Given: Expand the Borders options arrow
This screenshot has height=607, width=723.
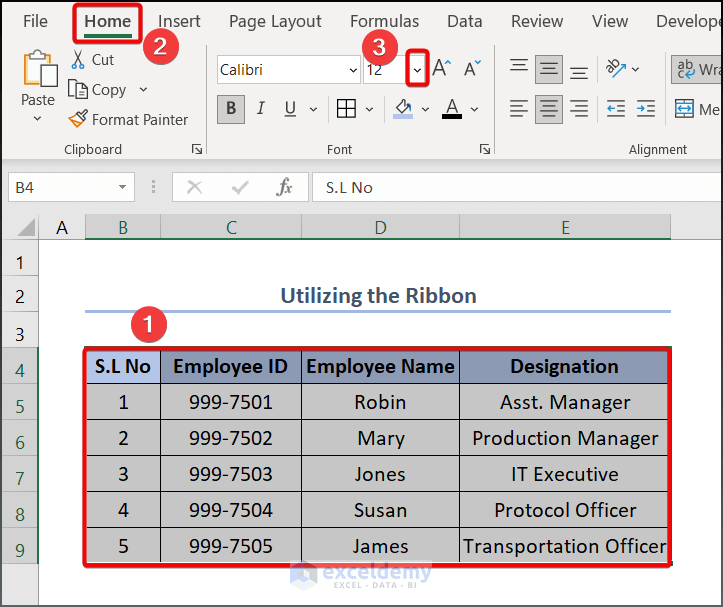Looking at the screenshot, I should pyautogui.click(x=369, y=109).
